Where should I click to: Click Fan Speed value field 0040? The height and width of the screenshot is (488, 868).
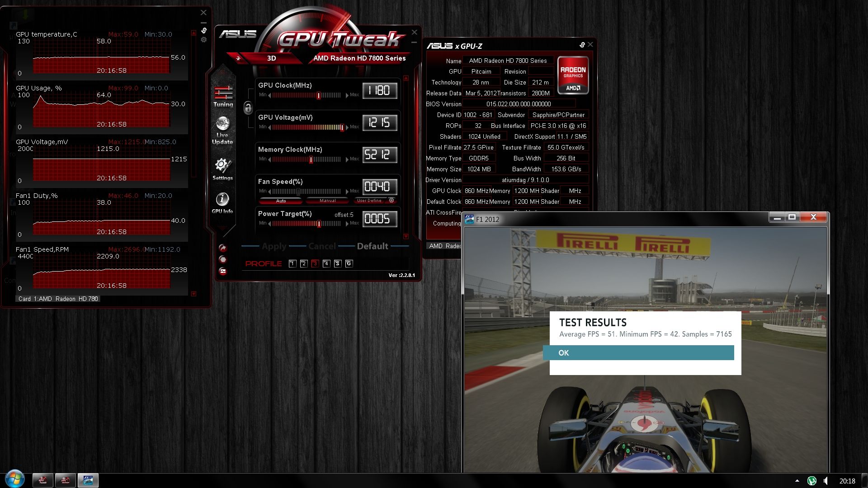pyautogui.click(x=380, y=187)
